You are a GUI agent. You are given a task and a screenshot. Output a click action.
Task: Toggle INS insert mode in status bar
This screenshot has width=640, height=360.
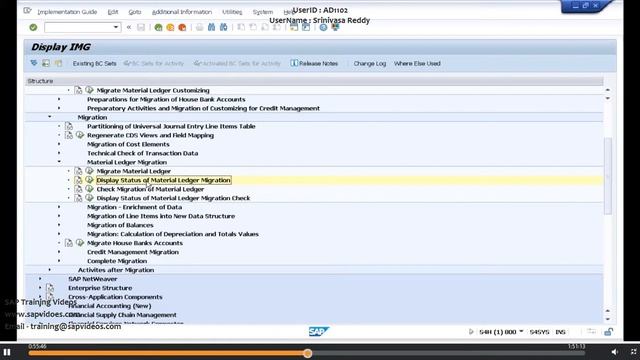(x=560, y=332)
